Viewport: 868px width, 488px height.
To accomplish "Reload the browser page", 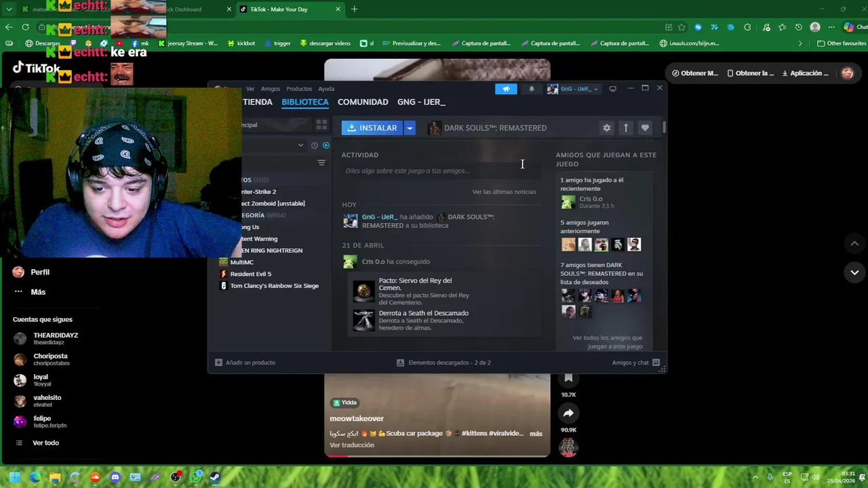I will 25,27.
